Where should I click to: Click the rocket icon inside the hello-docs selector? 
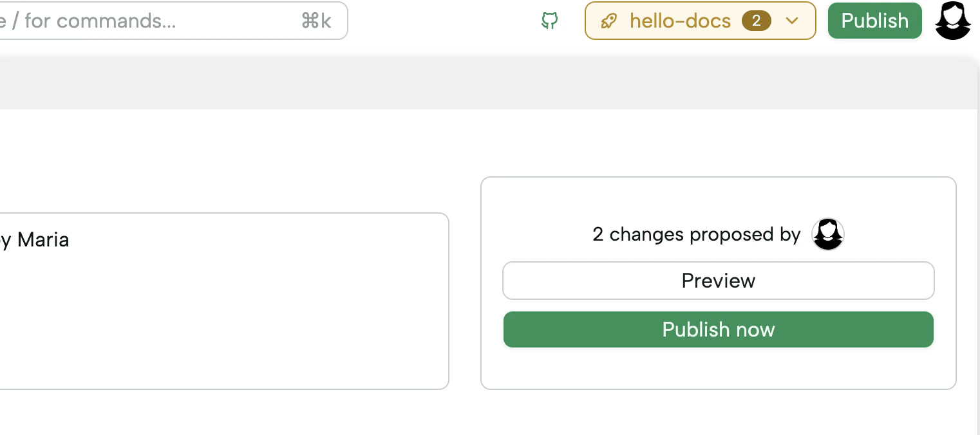click(608, 21)
